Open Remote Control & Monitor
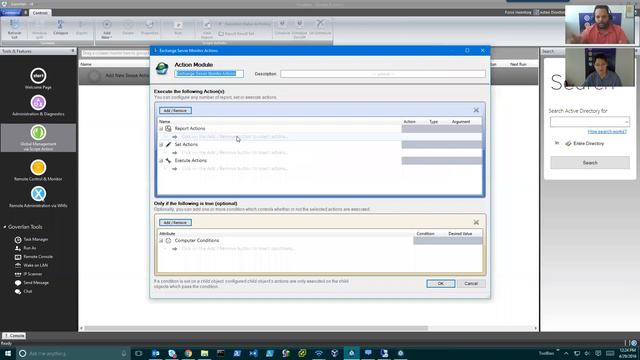The height and width of the screenshot is (360, 640). click(38, 171)
